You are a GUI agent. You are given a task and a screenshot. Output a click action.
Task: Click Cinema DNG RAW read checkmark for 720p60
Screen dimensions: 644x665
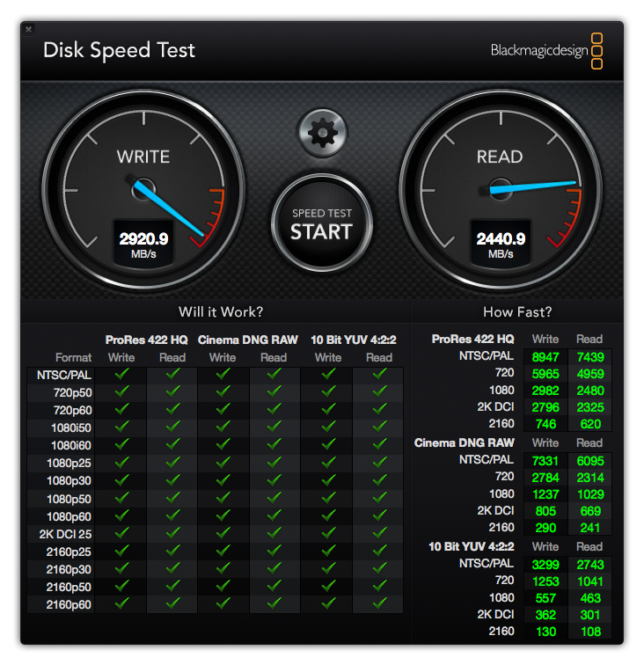click(x=274, y=409)
